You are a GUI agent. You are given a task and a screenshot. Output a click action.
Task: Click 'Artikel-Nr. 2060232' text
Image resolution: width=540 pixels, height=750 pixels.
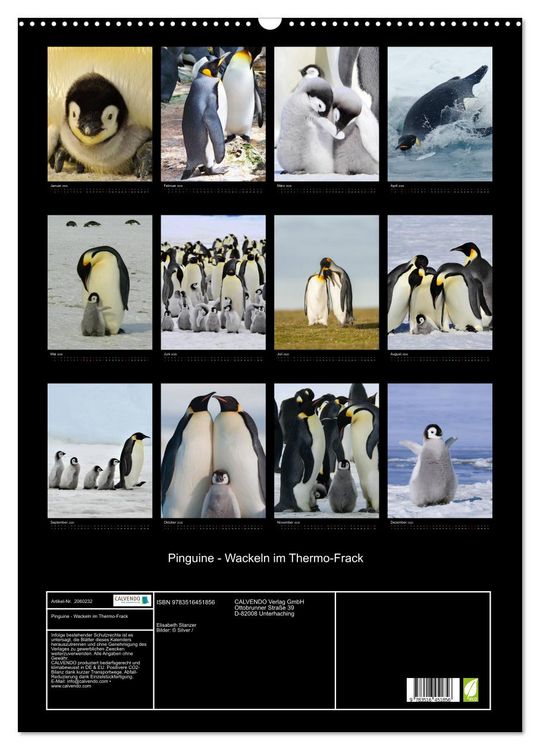coord(72,601)
